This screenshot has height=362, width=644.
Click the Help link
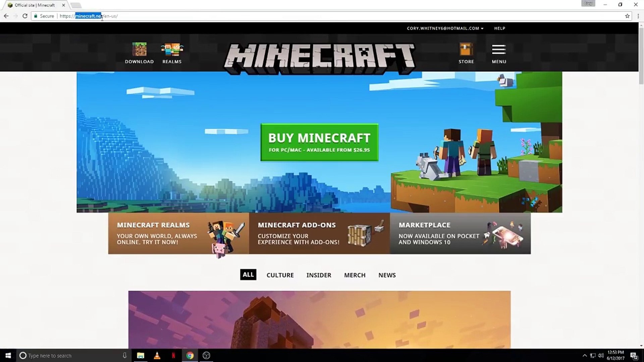499,28
